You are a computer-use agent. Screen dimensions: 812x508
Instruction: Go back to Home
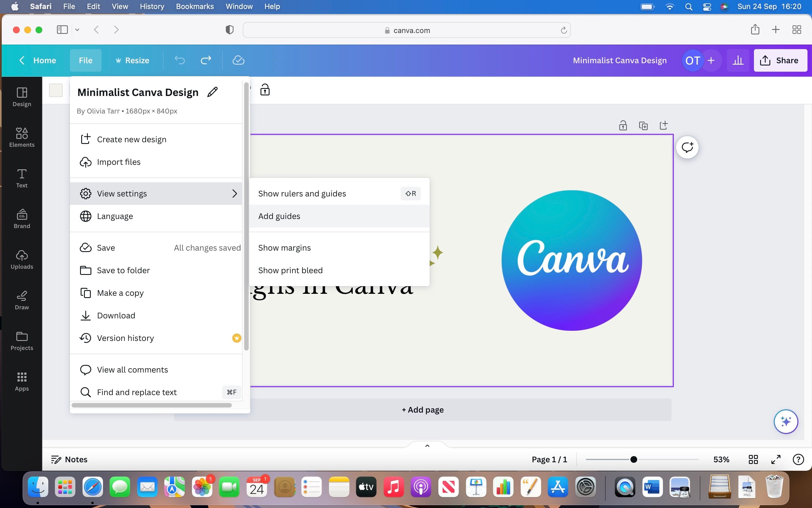coord(37,60)
